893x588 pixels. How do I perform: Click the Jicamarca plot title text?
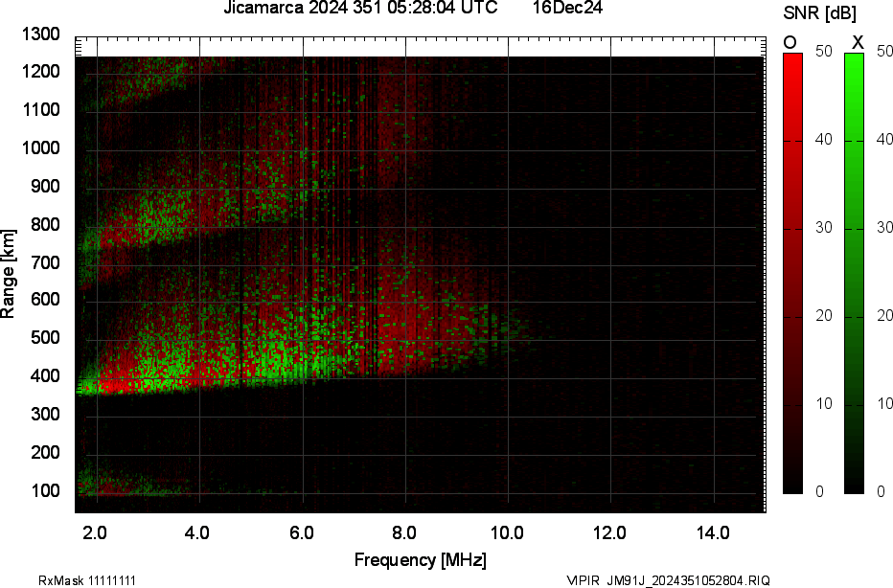[x=360, y=8]
